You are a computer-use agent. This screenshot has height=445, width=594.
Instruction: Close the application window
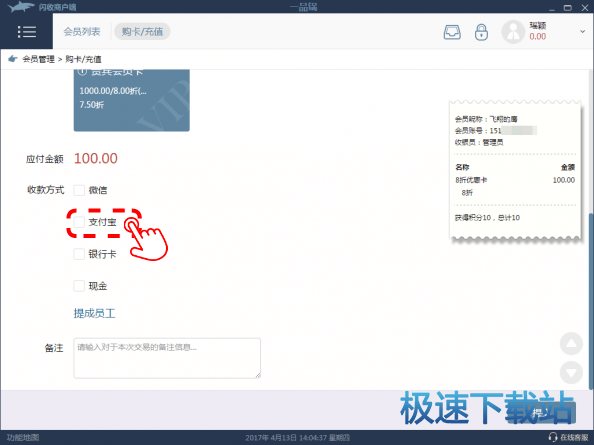pos(585,8)
